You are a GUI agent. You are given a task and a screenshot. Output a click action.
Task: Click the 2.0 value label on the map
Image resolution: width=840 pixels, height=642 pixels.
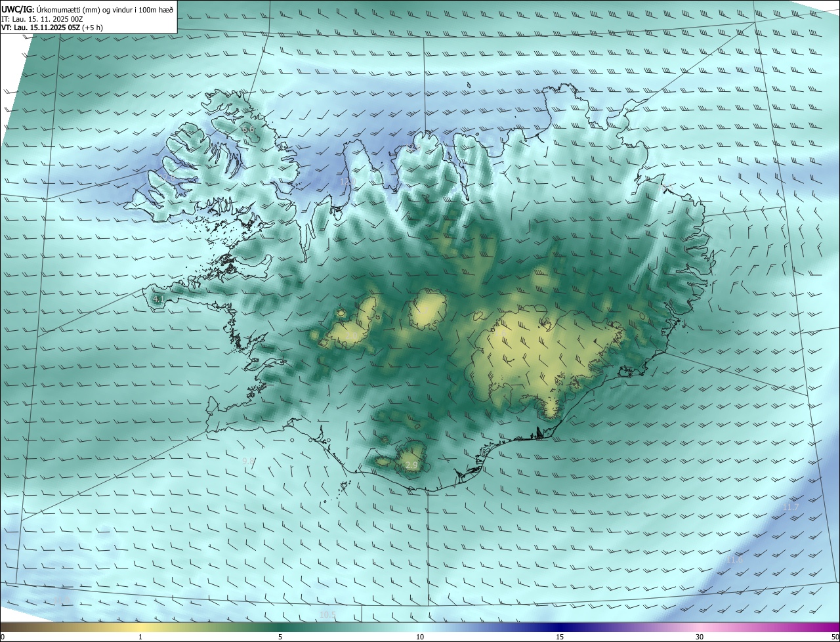(352, 337)
